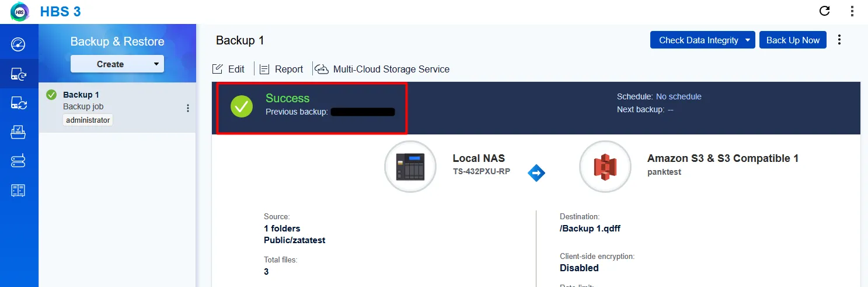
Task: Click the Edit pencil icon
Action: point(218,69)
